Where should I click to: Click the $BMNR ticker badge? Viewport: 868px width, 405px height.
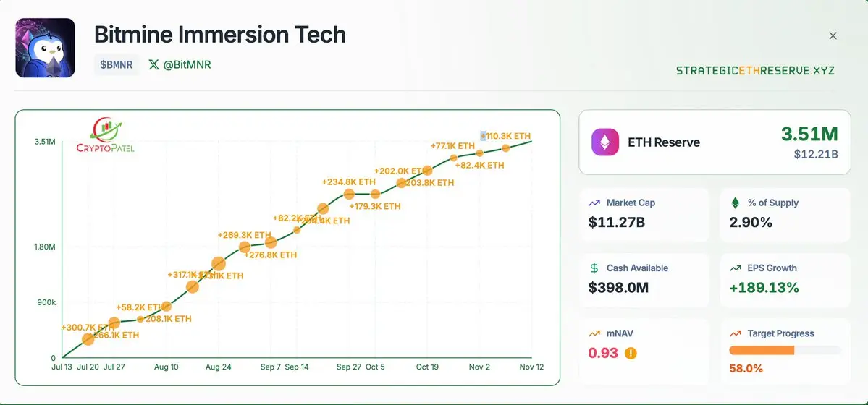pos(116,64)
